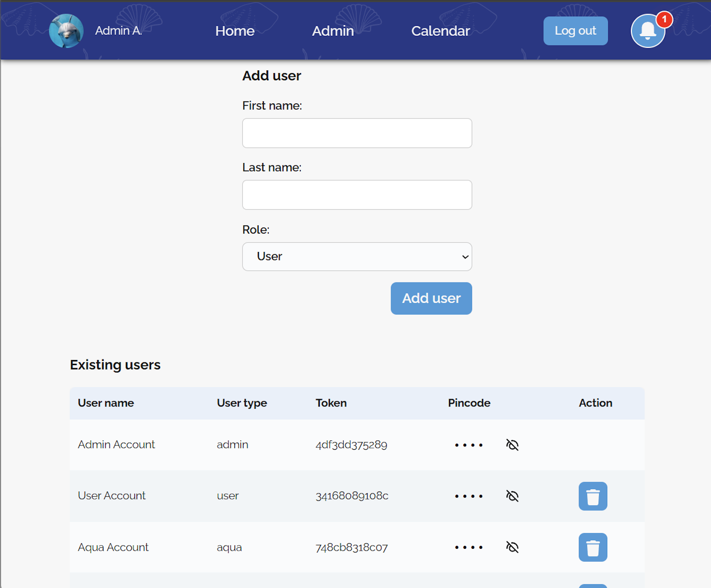Click the Admin A. username label
Screen dimensions: 711x588
tap(118, 31)
